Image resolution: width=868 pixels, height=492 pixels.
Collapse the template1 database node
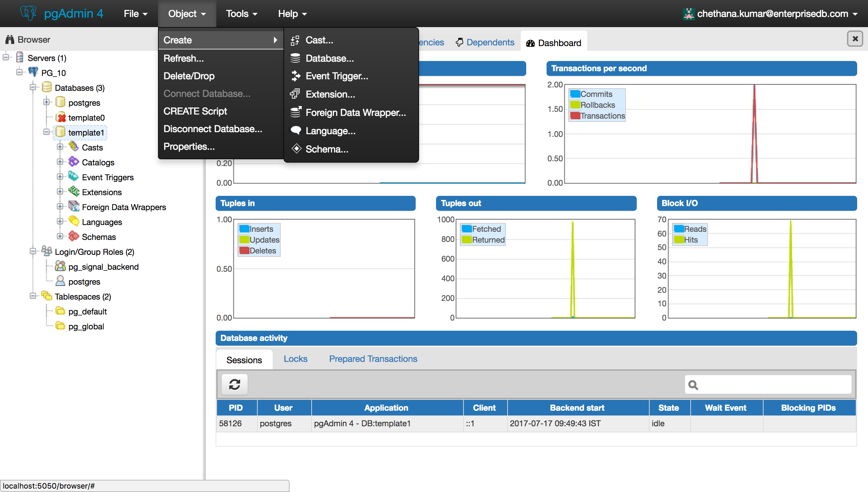click(46, 132)
